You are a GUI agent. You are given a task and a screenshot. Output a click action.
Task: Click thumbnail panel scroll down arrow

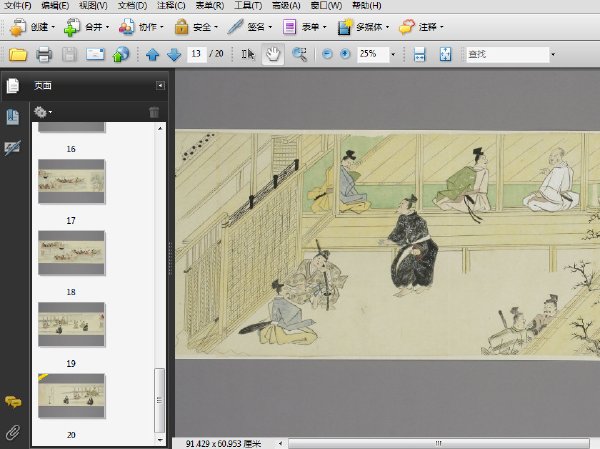(160, 440)
